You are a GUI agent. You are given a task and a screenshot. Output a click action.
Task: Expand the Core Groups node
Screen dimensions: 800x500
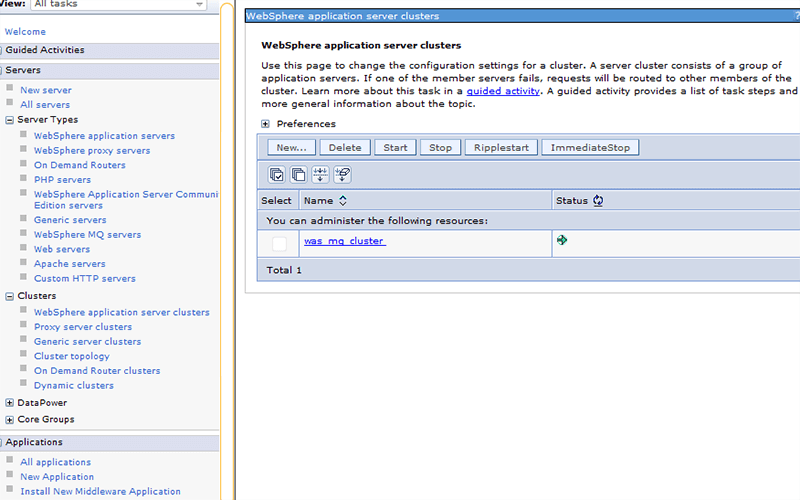(9, 420)
